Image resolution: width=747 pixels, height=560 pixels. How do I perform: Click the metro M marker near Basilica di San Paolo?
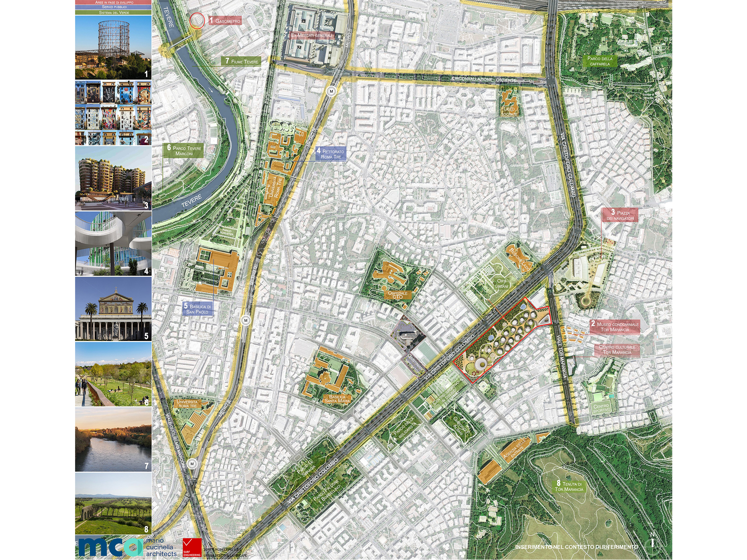click(246, 320)
